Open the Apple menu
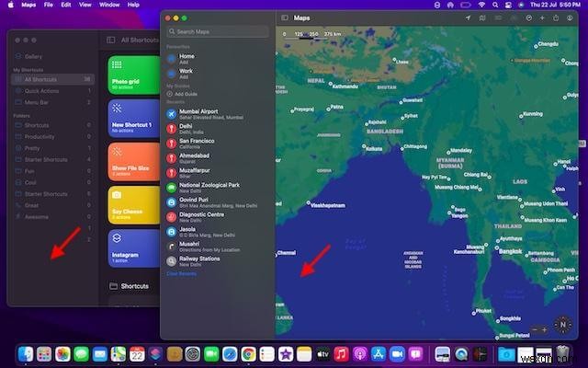The width and height of the screenshot is (588, 368). [11, 5]
